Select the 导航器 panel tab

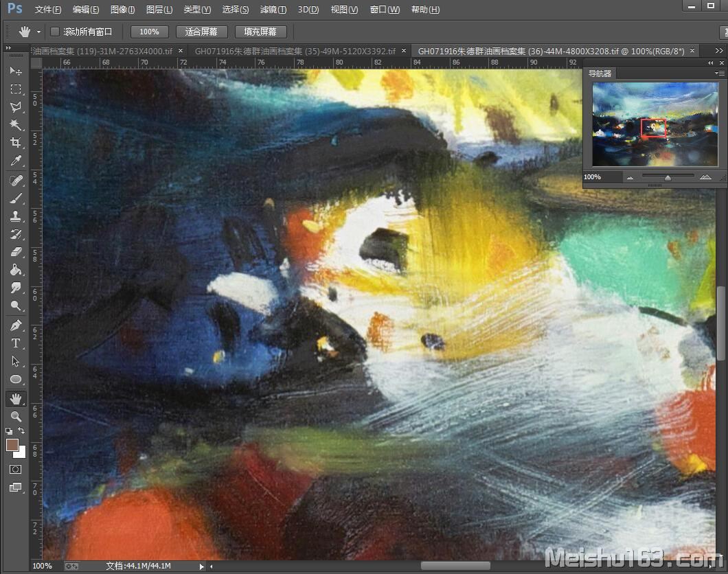pyautogui.click(x=600, y=73)
